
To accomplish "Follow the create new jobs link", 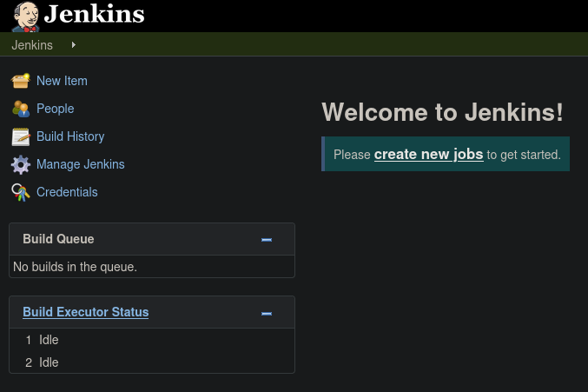I will click(429, 154).
